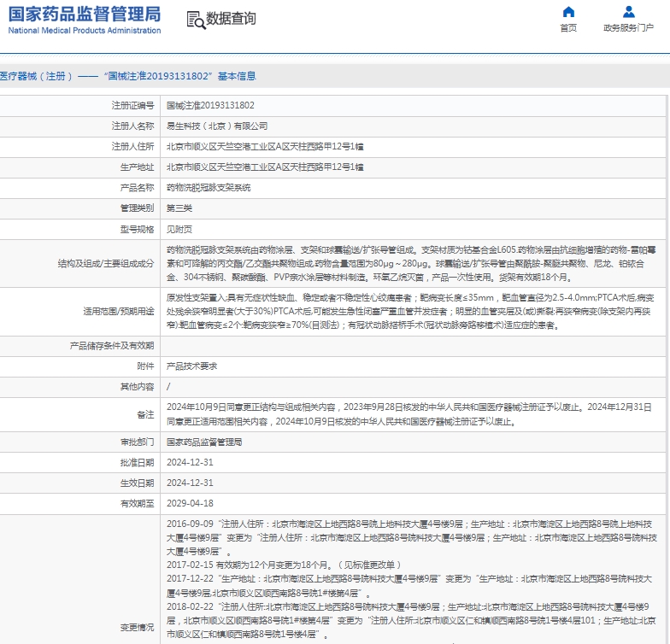Click product name 药物洗脱冠脉支架系统
670x644 pixels.
(209, 188)
